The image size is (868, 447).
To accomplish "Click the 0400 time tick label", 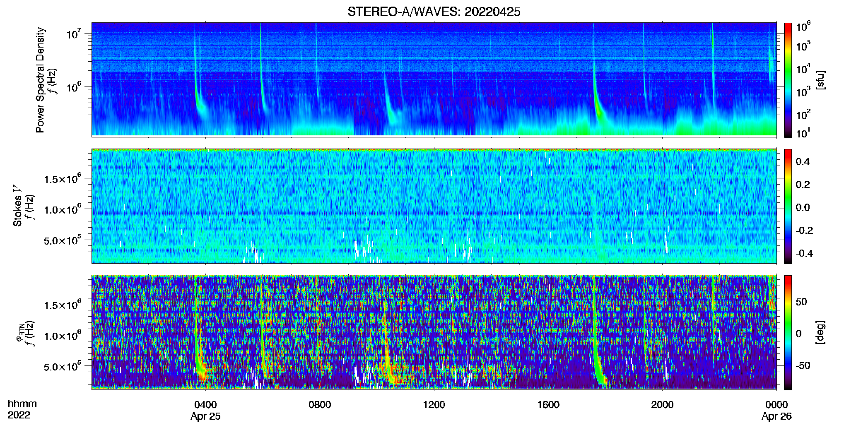I will coord(205,404).
